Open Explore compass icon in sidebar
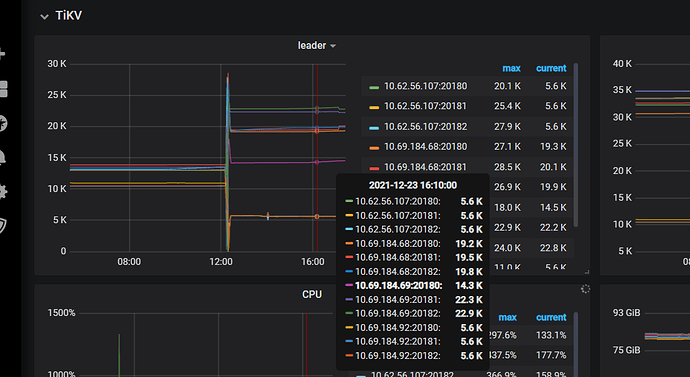Viewport: 690px width, 377px height. click(3, 124)
